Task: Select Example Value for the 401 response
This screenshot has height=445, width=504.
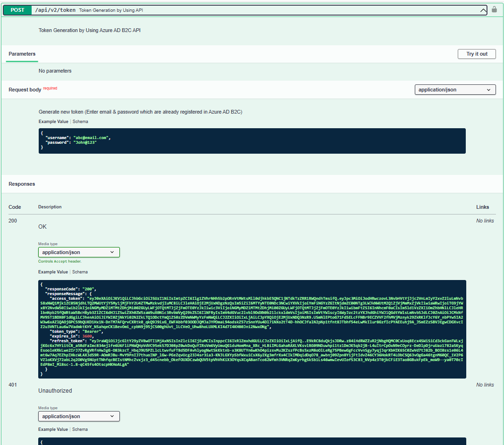Action: [x=54, y=429]
